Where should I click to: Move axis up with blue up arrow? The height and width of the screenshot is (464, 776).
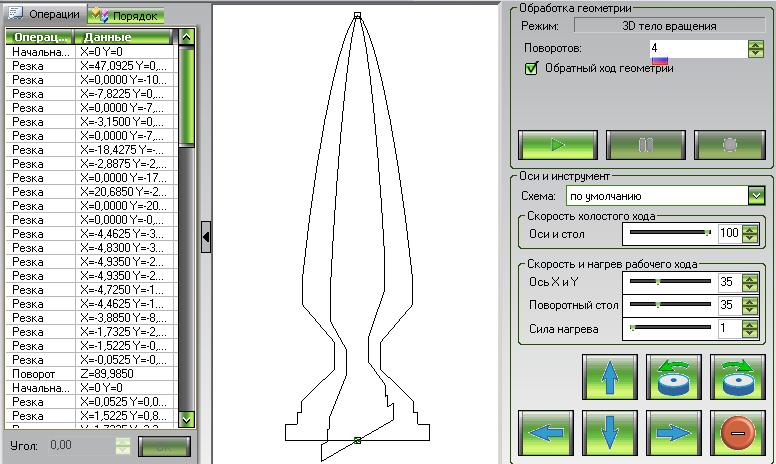click(610, 377)
